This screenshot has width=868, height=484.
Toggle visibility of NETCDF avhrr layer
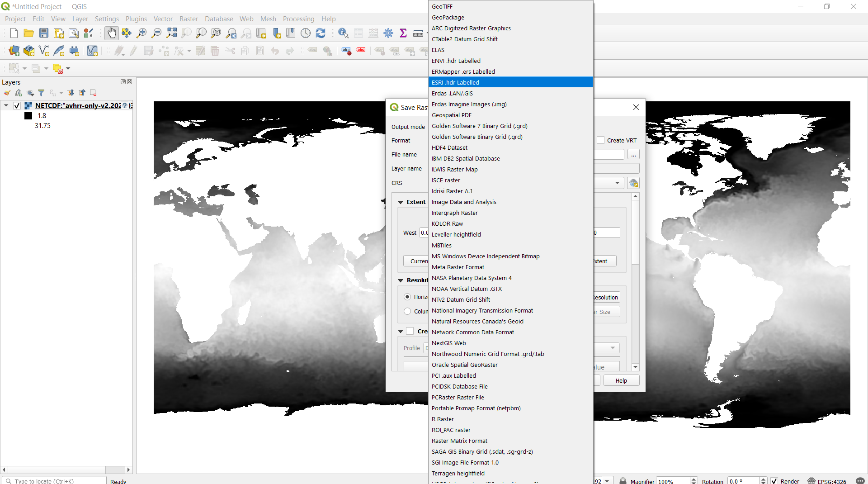(17, 106)
